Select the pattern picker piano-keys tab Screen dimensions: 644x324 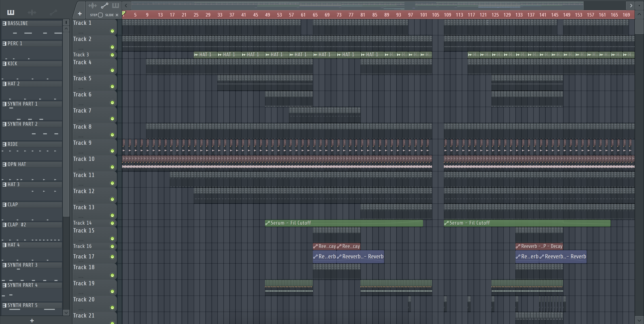11,12
